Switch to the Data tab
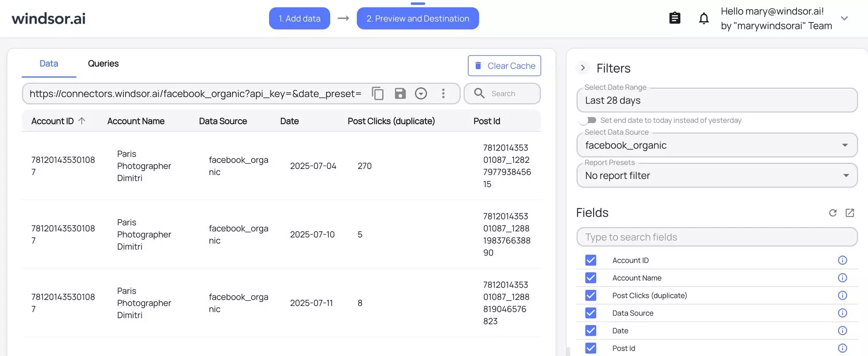Screen dimensions: 868x356 click(x=49, y=64)
